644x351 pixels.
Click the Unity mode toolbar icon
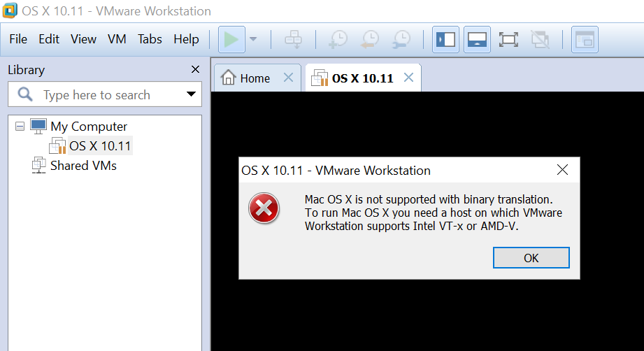(x=540, y=39)
